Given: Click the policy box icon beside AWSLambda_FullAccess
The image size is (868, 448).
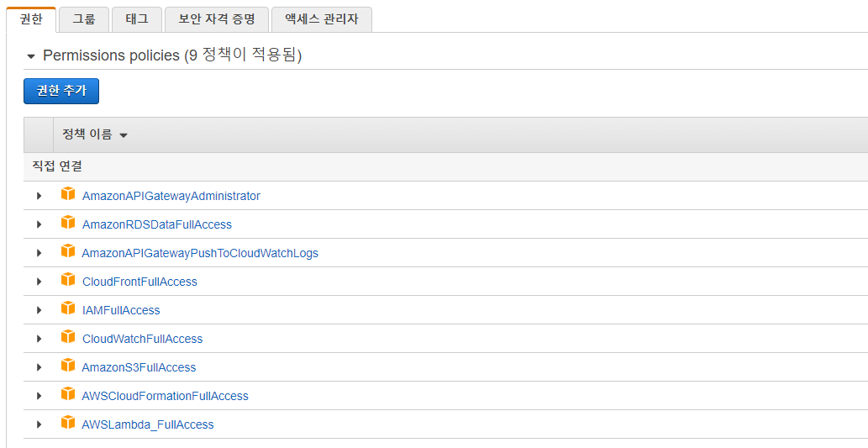Looking at the screenshot, I should (68, 423).
